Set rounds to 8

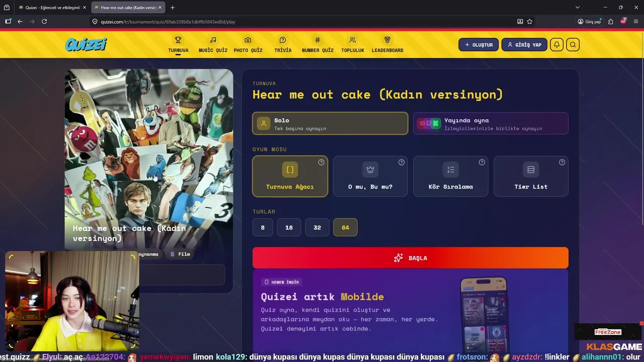pyautogui.click(x=263, y=227)
